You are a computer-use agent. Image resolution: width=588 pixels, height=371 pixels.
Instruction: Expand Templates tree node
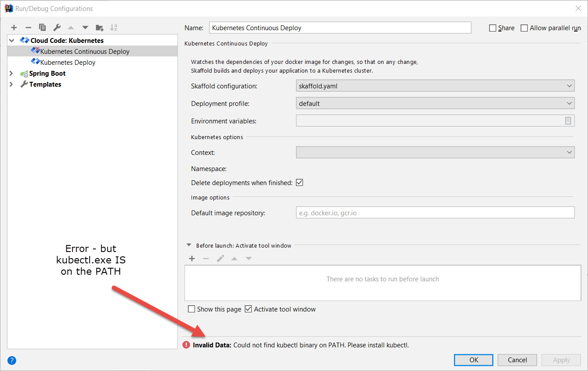point(12,84)
